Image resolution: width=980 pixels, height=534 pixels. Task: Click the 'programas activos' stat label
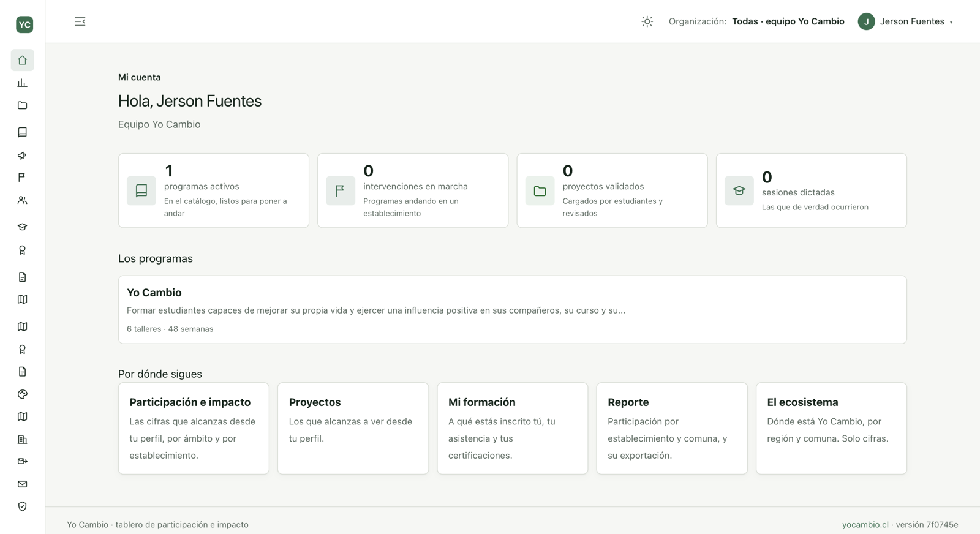pos(202,186)
